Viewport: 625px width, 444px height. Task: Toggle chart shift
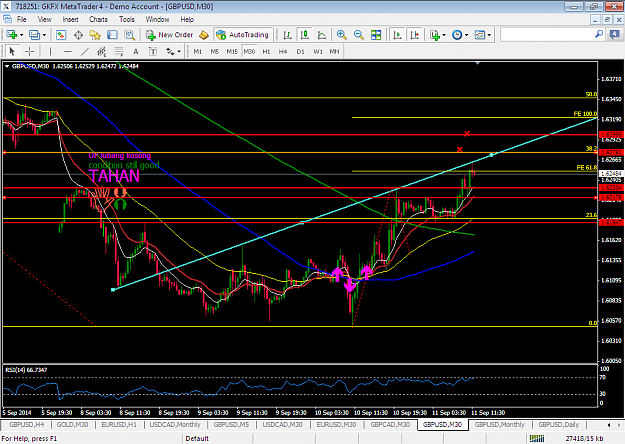(x=415, y=35)
